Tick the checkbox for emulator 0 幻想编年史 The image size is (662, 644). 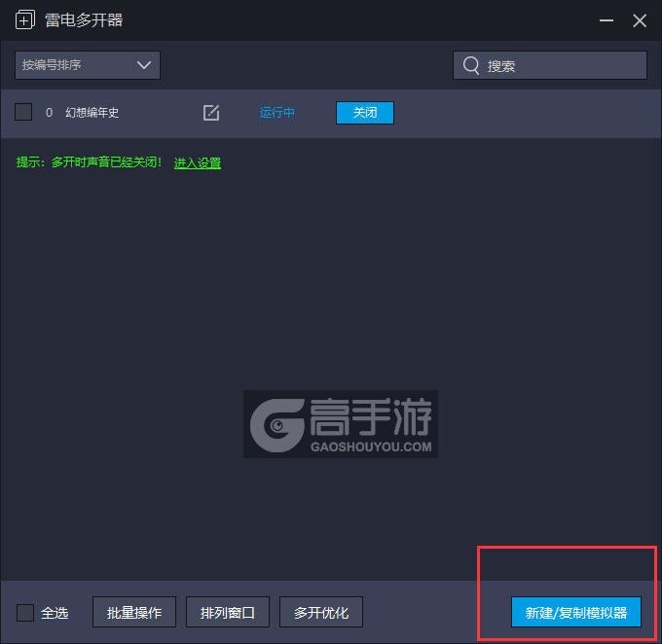click(x=23, y=112)
